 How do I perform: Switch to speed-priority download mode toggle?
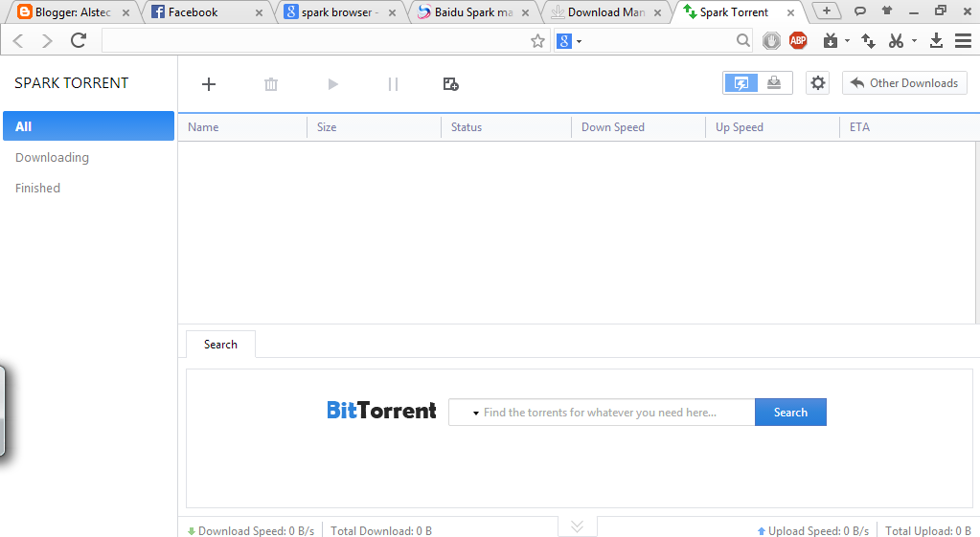[741, 83]
